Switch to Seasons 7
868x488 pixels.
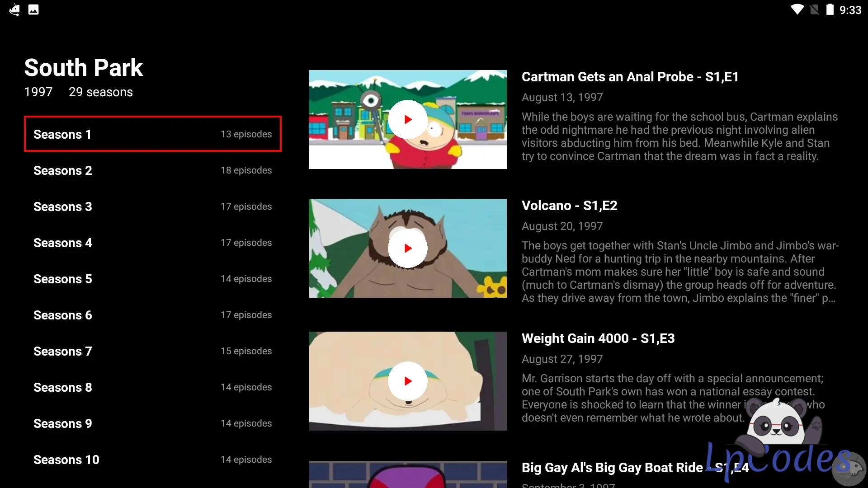[x=153, y=351]
